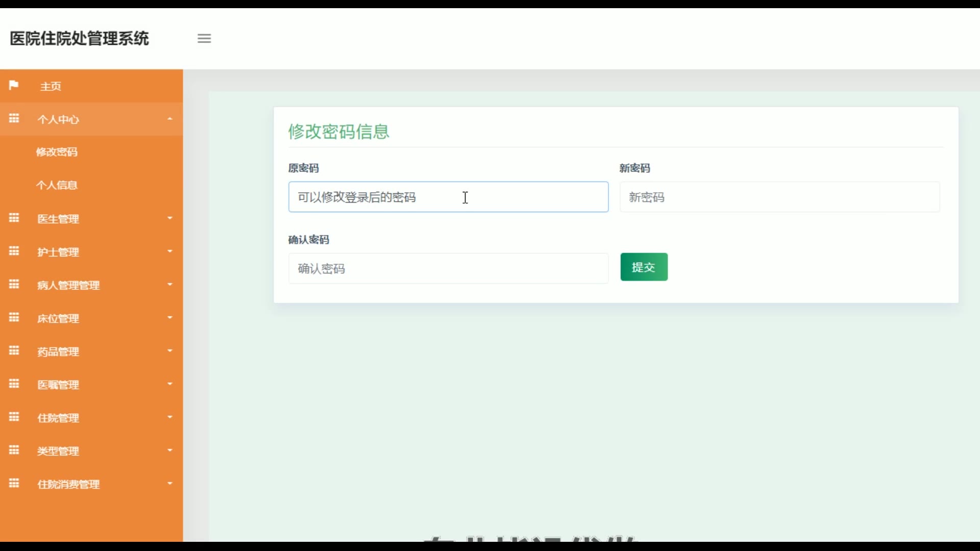The height and width of the screenshot is (551, 980).
Task: Select 类型管理 menu label
Action: (58, 451)
